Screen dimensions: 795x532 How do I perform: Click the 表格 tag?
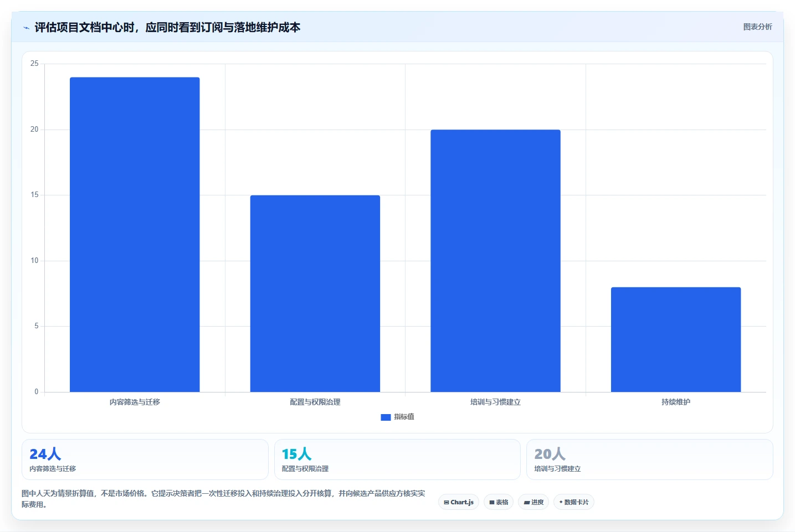coord(499,502)
